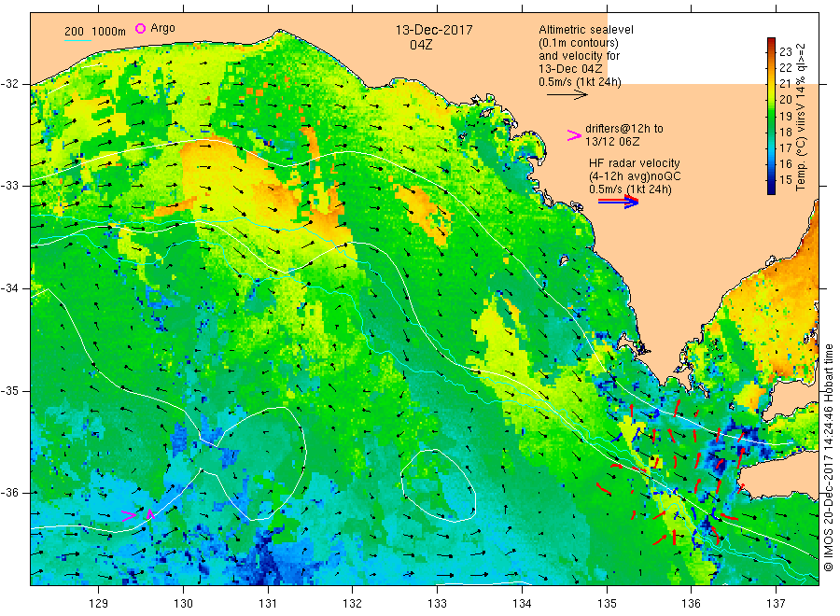The image size is (840, 616).
Task: Click the longitude axis label 131
Action: pos(268,604)
